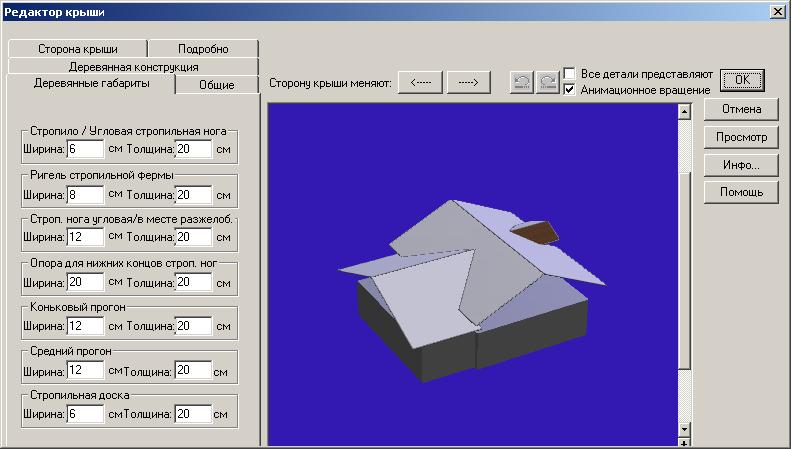Click the Стропильная доска group label
791x449 pixels.
tap(80, 395)
